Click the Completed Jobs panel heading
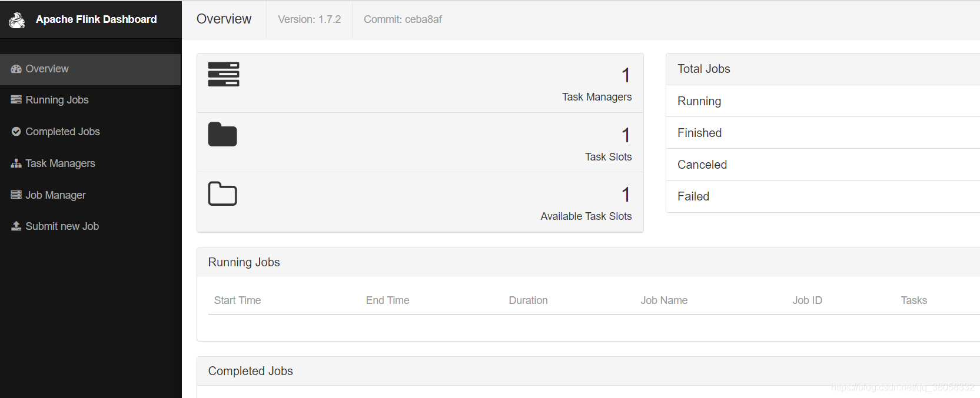The height and width of the screenshot is (398, 980). point(250,371)
